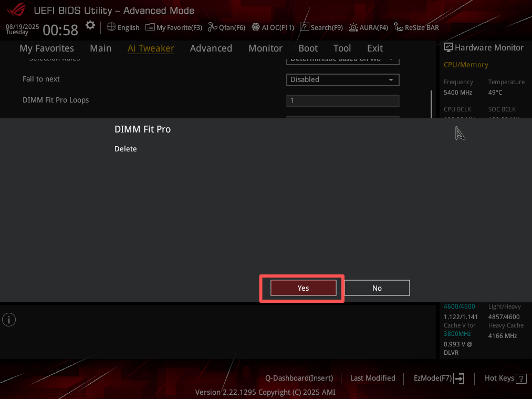Click the Hardware Monitor display icon
The height and width of the screenshot is (399, 532).
(448, 47)
